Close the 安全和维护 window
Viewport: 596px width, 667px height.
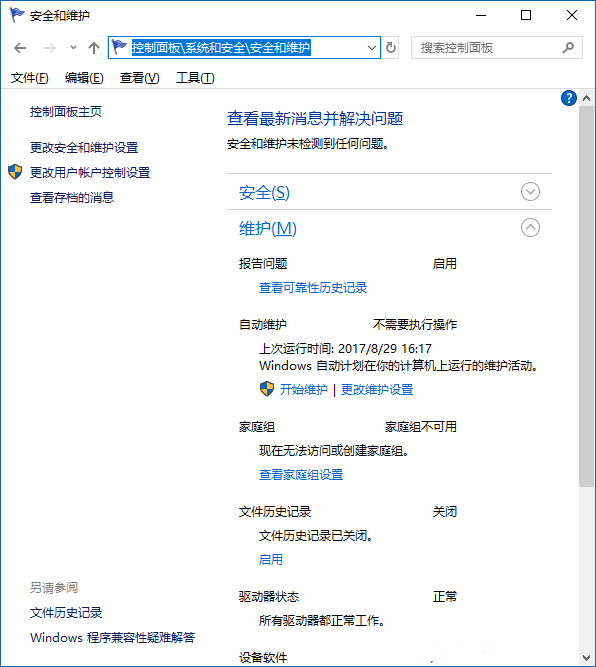tap(572, 15)
